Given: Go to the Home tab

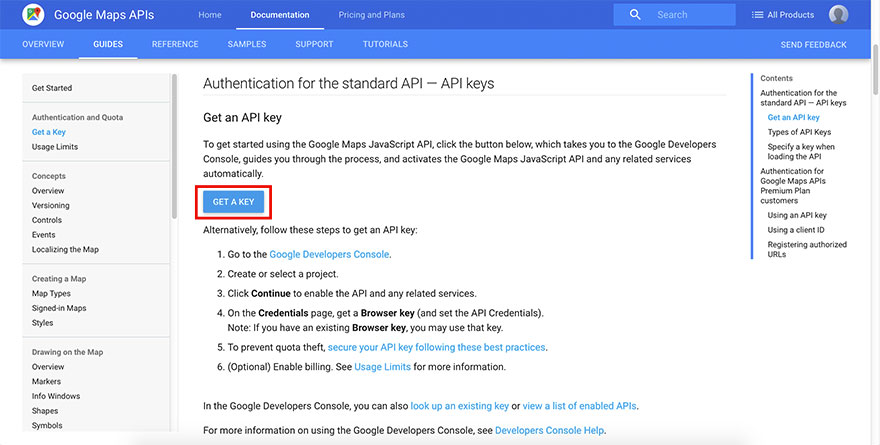Looking at the screenshot, I should pyautogui.click(x=210, y=15).
